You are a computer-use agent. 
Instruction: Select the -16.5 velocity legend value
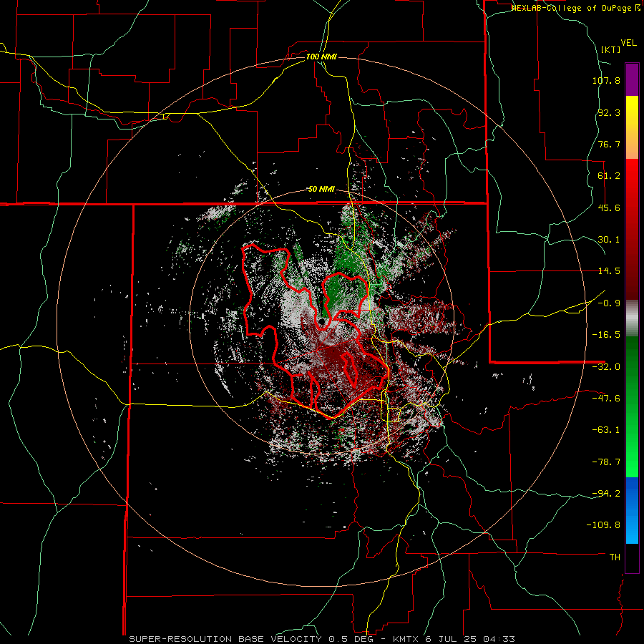tap(606, 335)
